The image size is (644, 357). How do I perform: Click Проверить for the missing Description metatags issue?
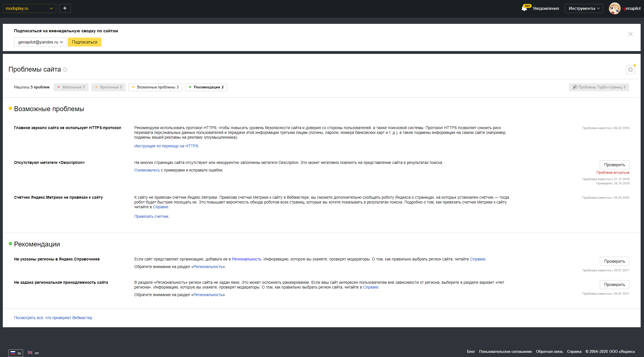[x=614, y=165]
